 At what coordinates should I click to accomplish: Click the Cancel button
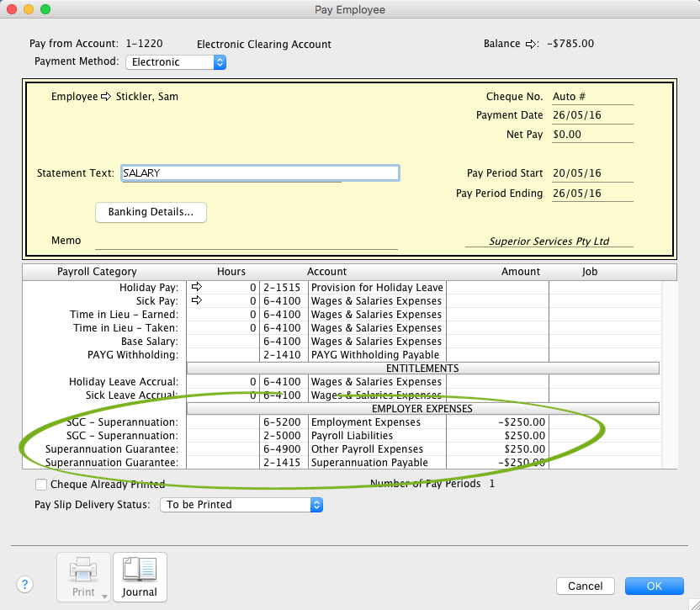[x=585, y=586]
